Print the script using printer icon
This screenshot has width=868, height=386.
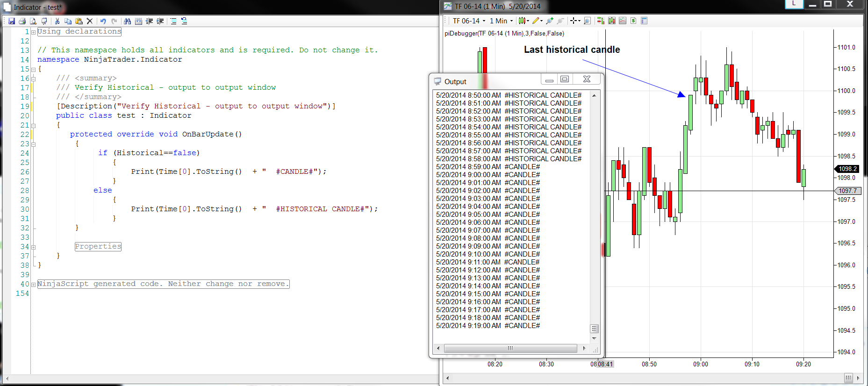[x=22, y=21]
